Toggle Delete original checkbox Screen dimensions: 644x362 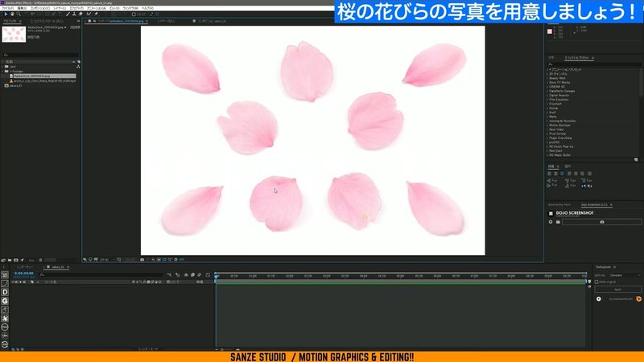[597, 282]
